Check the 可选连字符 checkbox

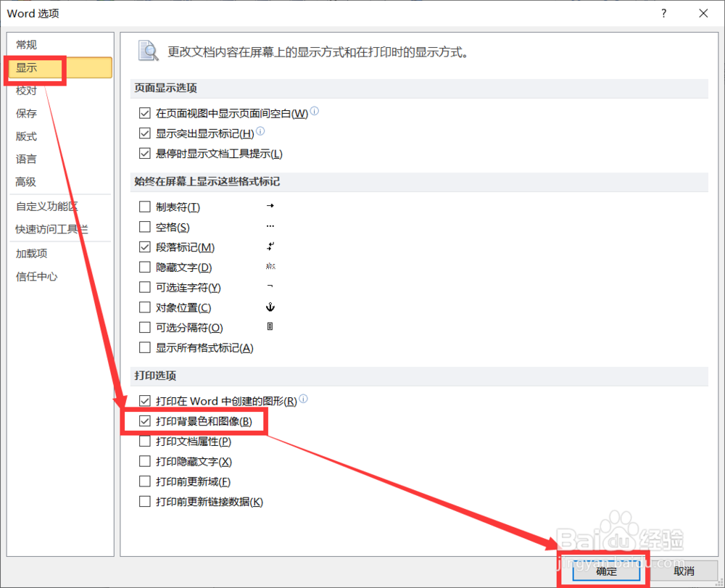[145, 287]
